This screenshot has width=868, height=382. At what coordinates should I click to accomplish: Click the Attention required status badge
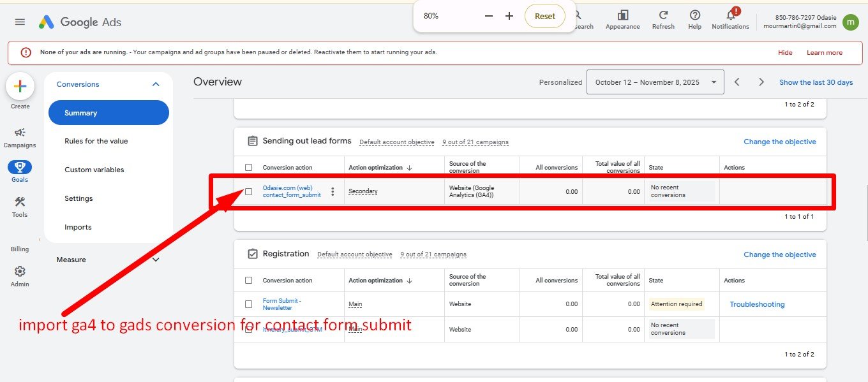(x=677, y=304)
